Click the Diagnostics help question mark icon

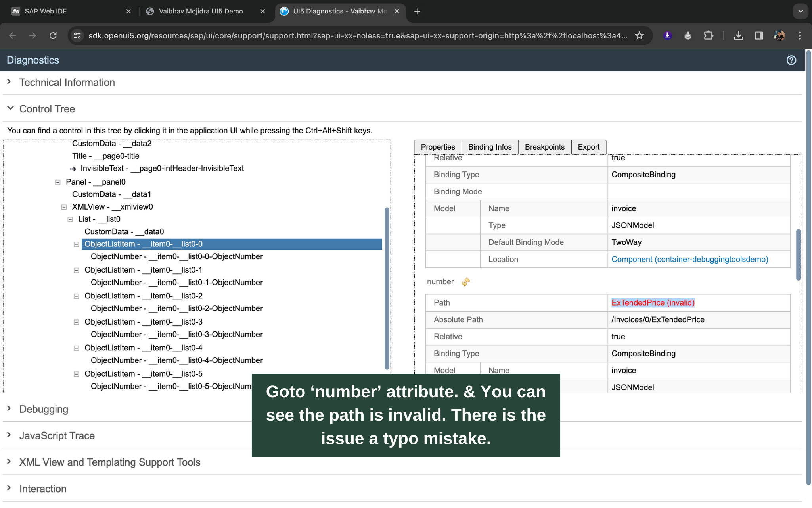(791, 60)
